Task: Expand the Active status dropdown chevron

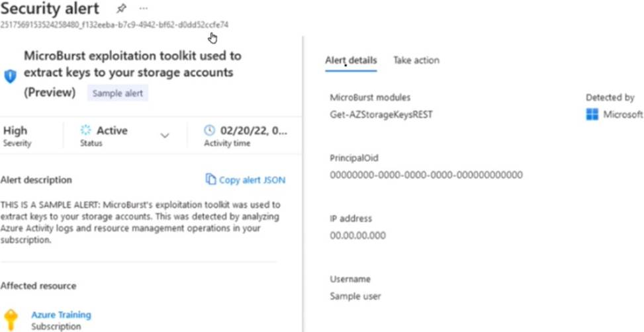Action: tap(165, 136)
